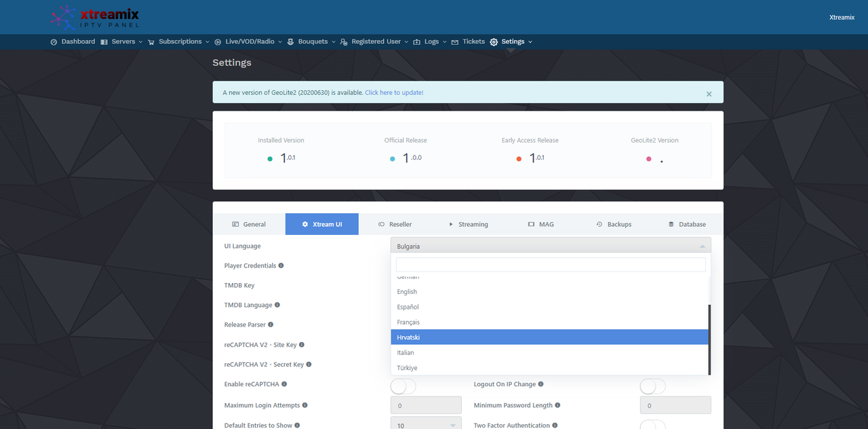Click the info icon beside Player Credentials

coord(281,265)
